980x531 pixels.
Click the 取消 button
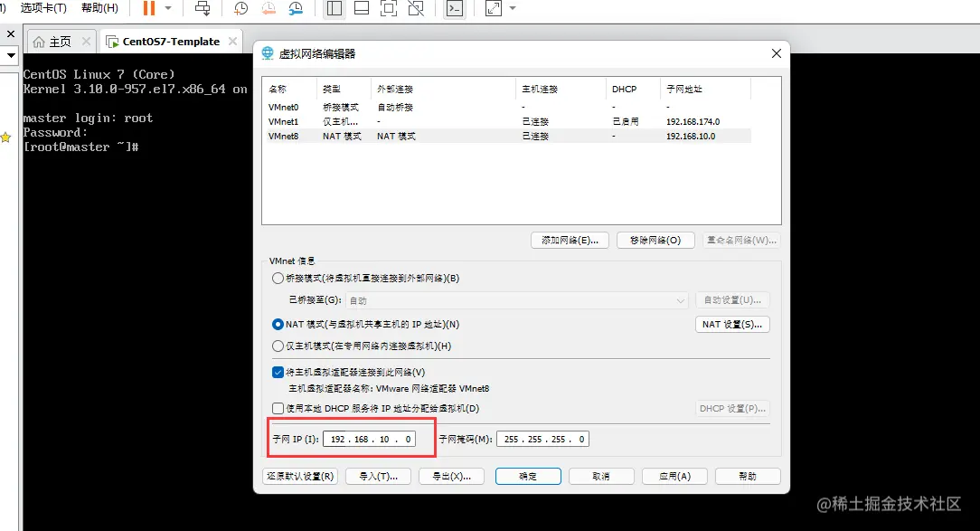click(x=601, y=476)
